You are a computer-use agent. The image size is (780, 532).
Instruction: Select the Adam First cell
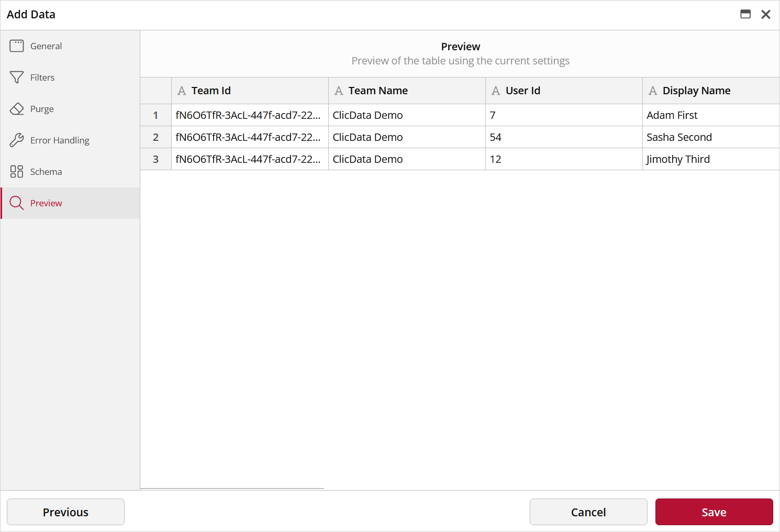(672, 115)
